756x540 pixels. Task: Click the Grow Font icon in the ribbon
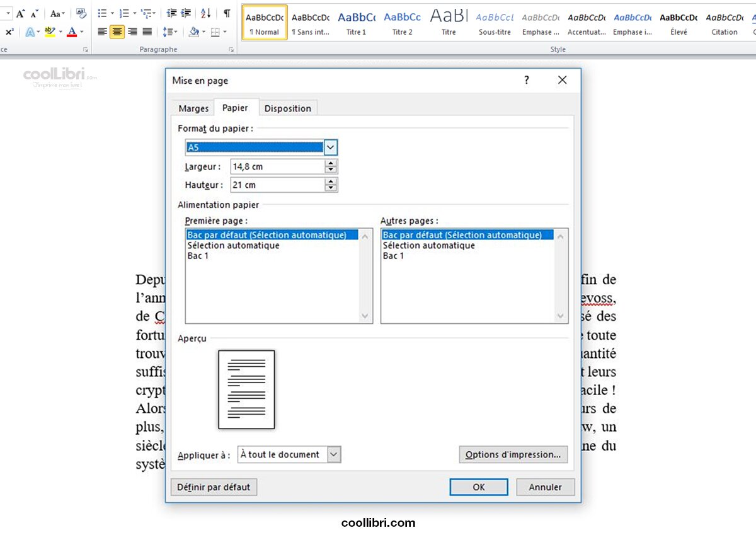[20, 13]
